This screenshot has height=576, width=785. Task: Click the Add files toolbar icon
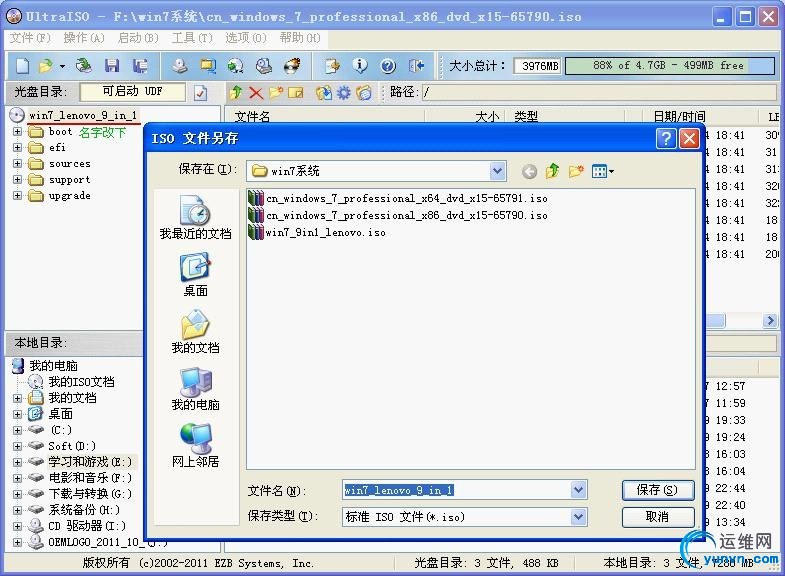[331, 66]
